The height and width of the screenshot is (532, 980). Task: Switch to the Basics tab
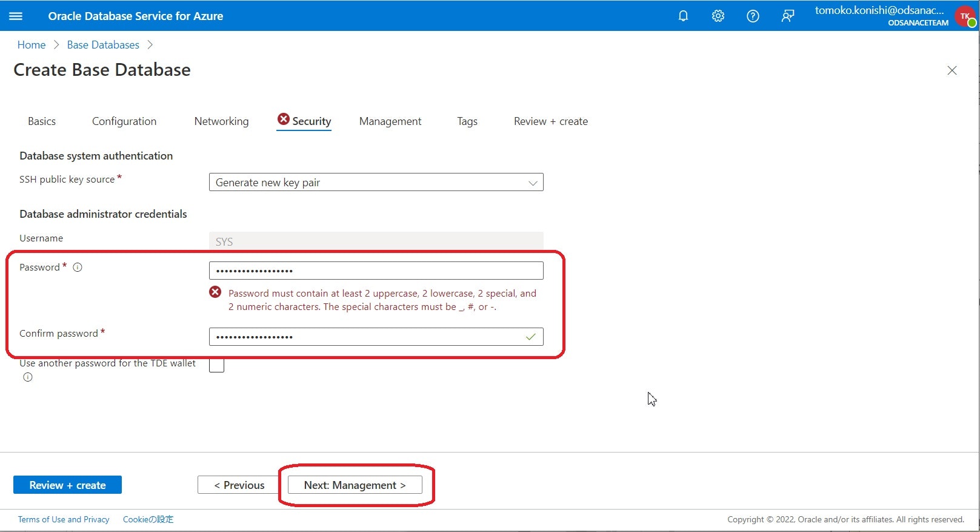pos(42,121)
